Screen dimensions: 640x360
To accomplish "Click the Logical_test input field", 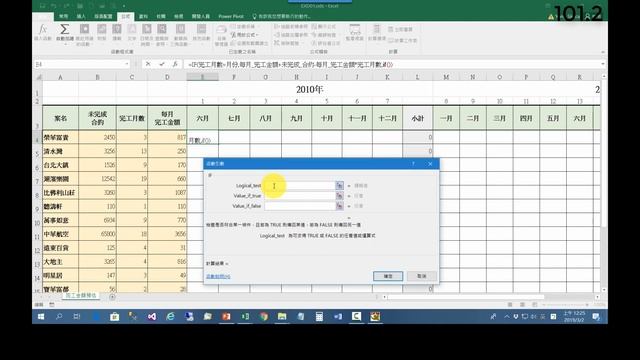I will tap(299, 186).
